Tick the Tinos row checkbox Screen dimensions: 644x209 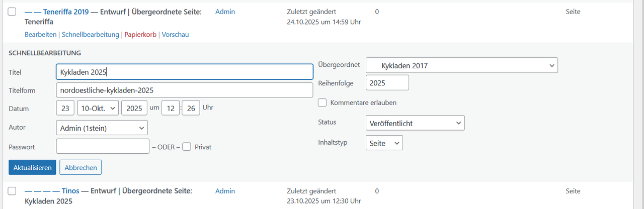13,191
